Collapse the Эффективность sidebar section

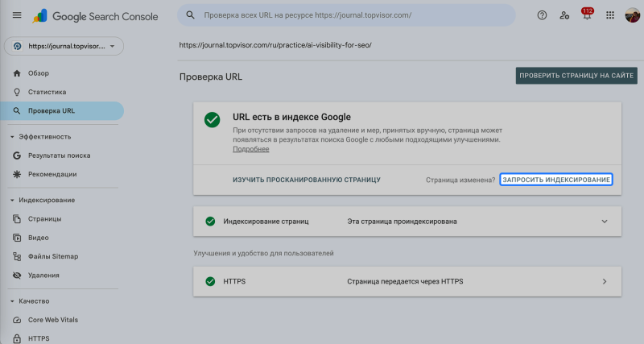click(x=12, y=136)
